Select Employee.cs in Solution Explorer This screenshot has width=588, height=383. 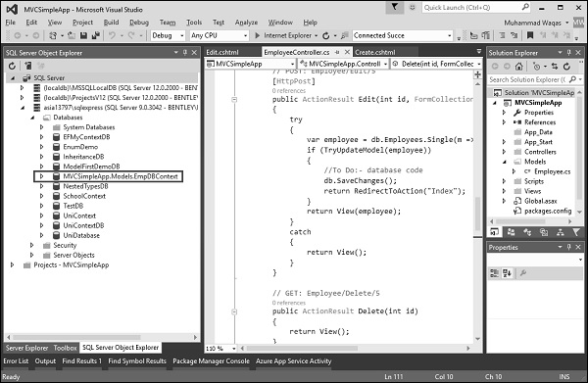(552, 171)
